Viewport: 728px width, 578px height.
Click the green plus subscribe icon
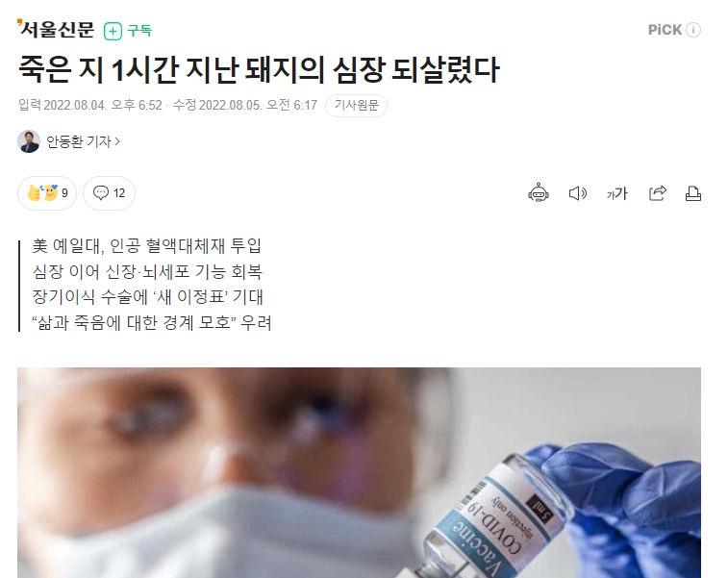pos(113,31)
